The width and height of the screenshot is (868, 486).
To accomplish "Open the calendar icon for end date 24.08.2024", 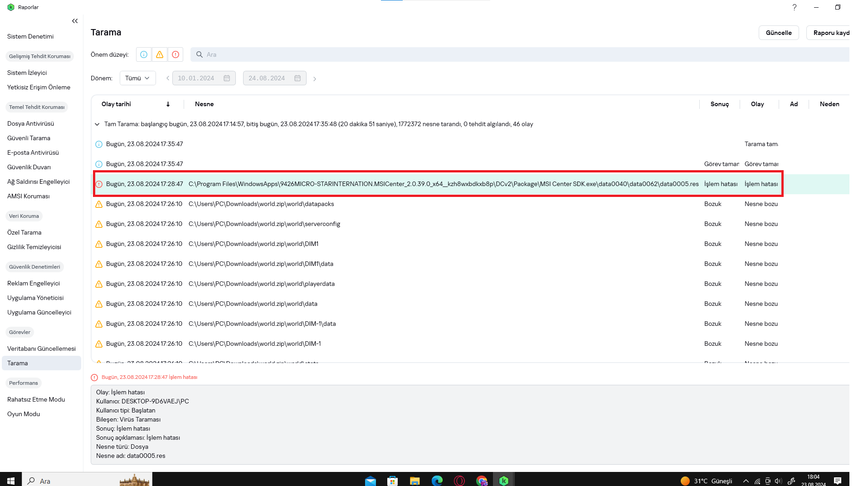I will pyautogui.click(x=297, y=78).
